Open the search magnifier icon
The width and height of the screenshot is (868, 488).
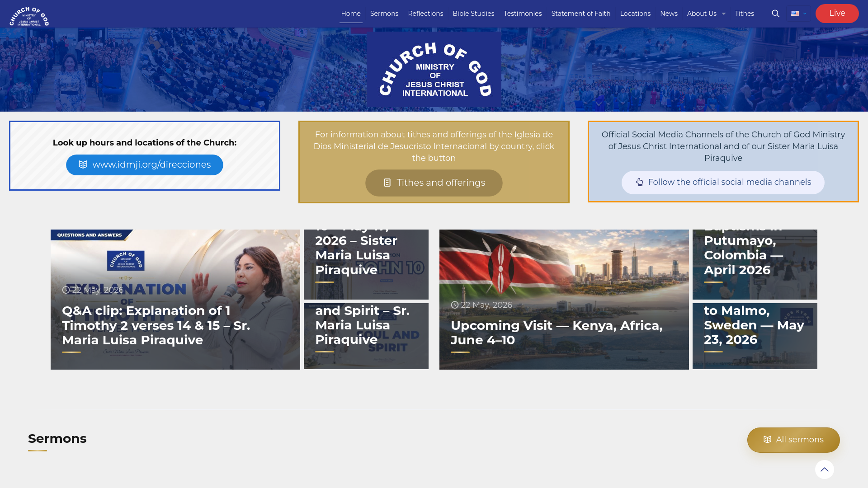[x=775, y=14]
